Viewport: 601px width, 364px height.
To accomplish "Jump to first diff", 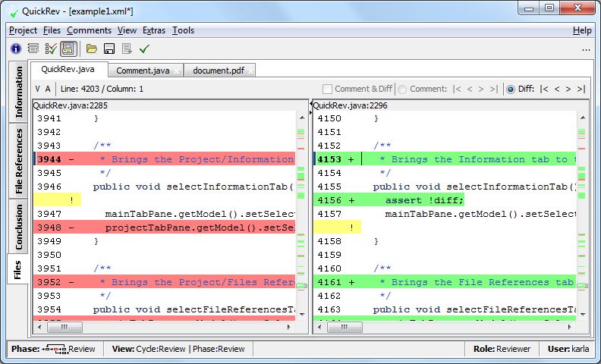I will coord(544,89).
